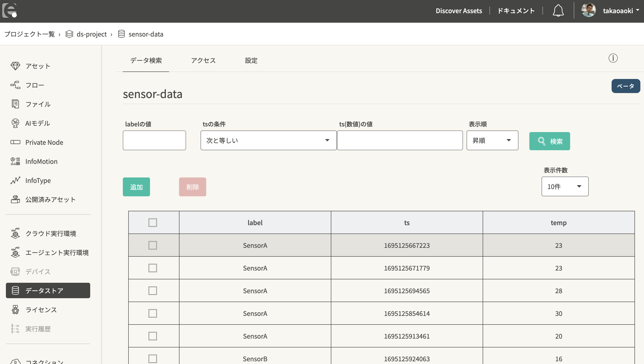644x364 pixels.
Task: Open ライセンス via its badge icon
Action: [x=15, y=310]
